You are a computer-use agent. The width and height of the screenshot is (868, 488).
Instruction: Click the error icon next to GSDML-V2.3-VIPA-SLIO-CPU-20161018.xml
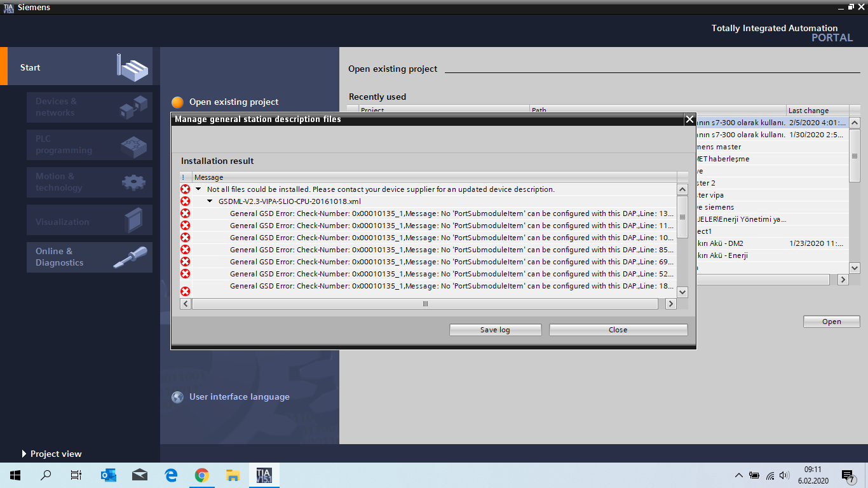tap(185, 201)
